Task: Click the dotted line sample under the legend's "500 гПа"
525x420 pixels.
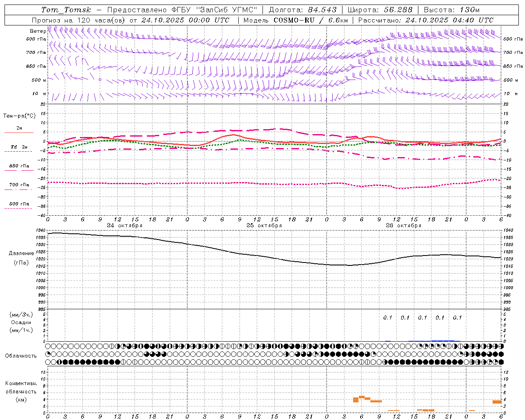Action: (18, 208)
